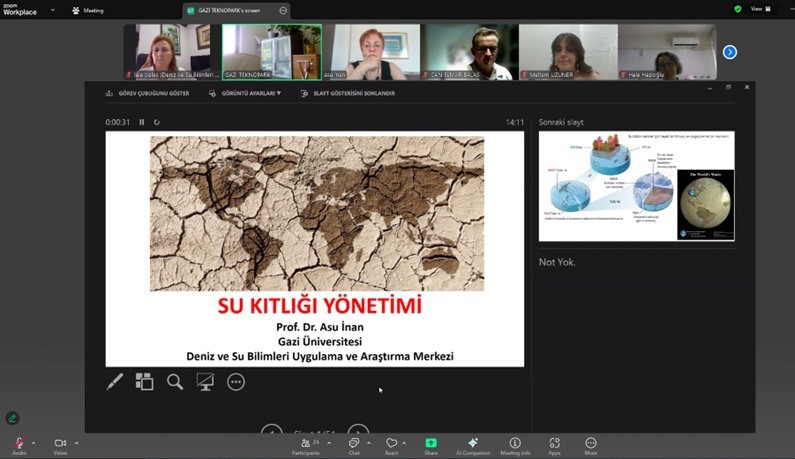Click the green encryption shield icon
Image resolution: width=795 pixels, height=459 pixels.
pyautogui.click(x=738, y=9)
